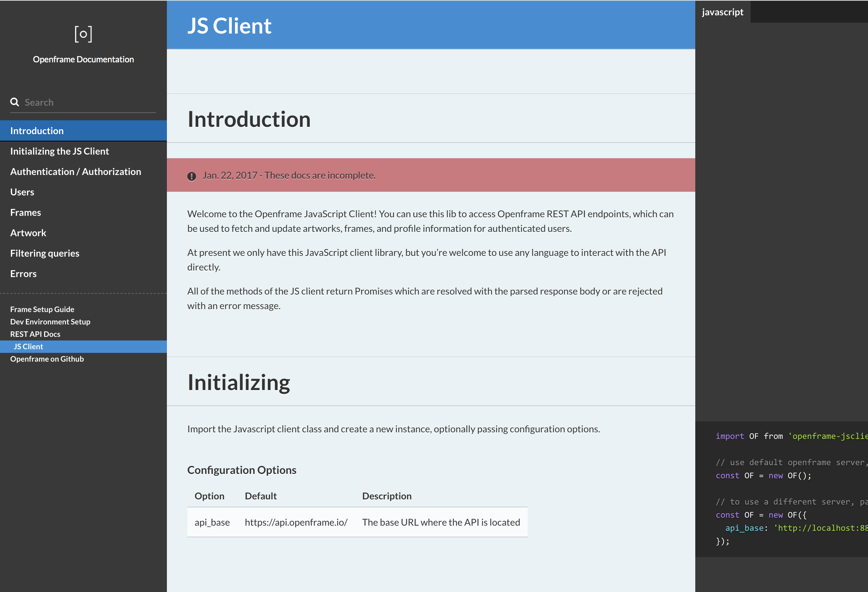868x592 pixels.
Task: Navigate to Initializing the JS Client
Action: pyautogui.click(x=59, y=151)
